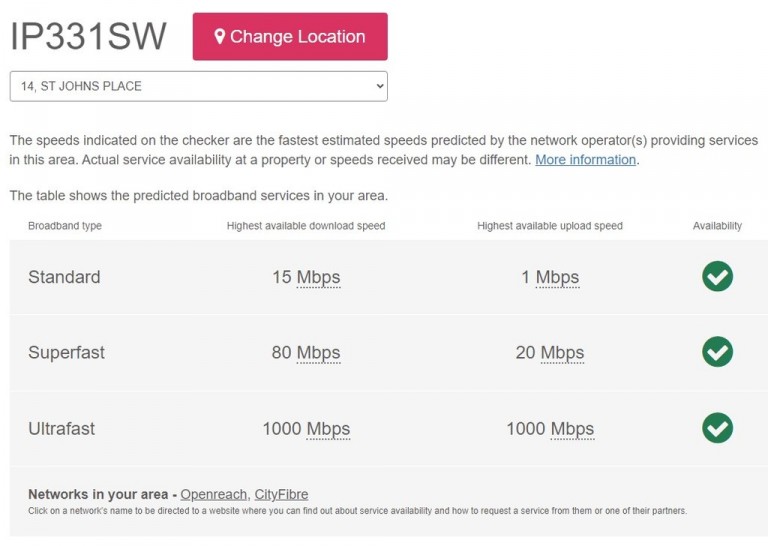Open the address dropdown showing 14, ST JOHNS PLACE
The width and height of the screenshot is (768, 546).
198,86
